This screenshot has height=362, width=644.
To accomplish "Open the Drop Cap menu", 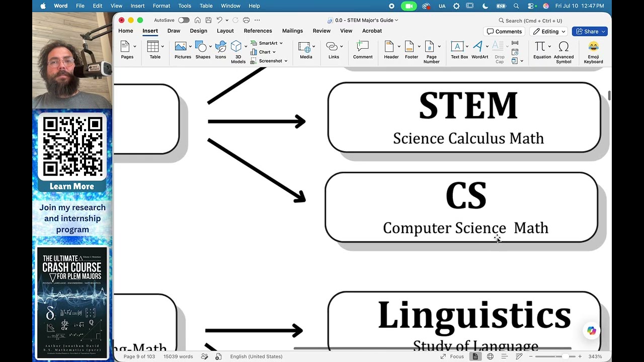I will [x=499, y=52].
